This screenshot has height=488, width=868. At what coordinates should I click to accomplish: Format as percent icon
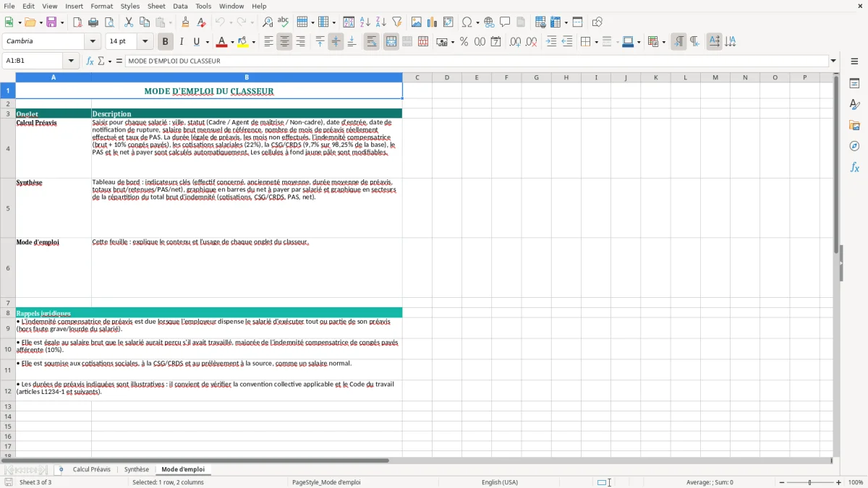tap(464, 42)
